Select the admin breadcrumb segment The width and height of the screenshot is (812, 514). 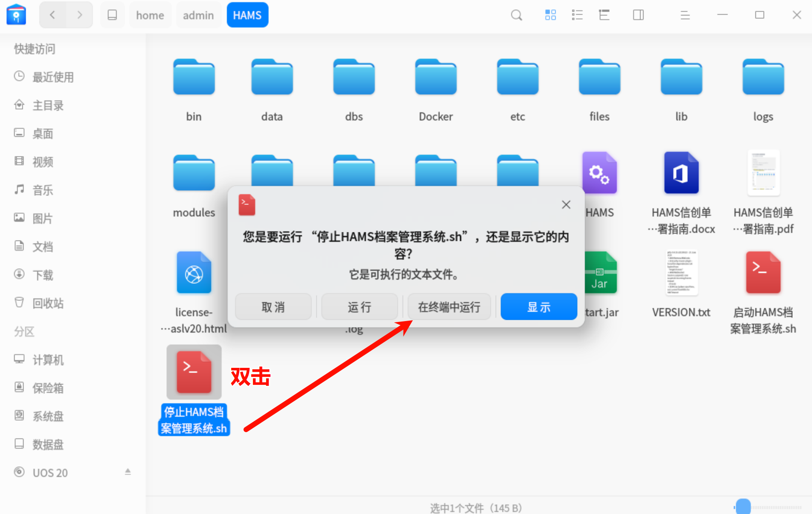click(198, 15)
